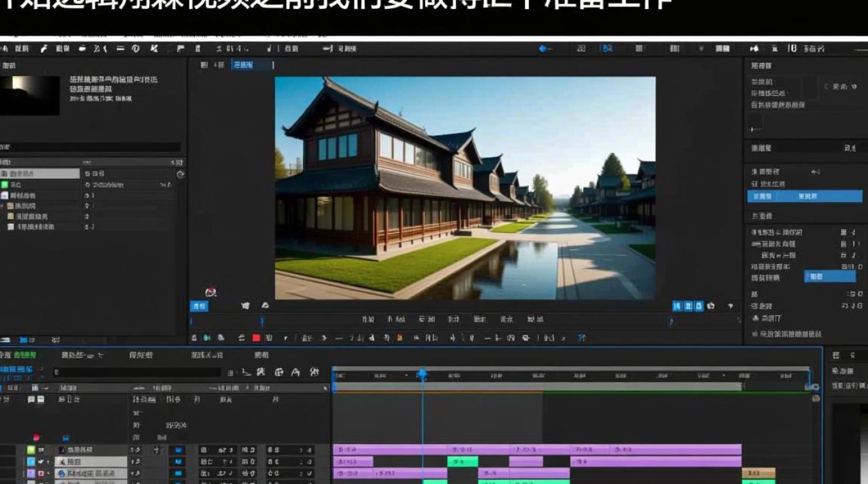Screen dimensions: 868x484
Task: Toggle the blue switch on the second timeline layer
Action: pyautogui.click(x=177, y=462)
